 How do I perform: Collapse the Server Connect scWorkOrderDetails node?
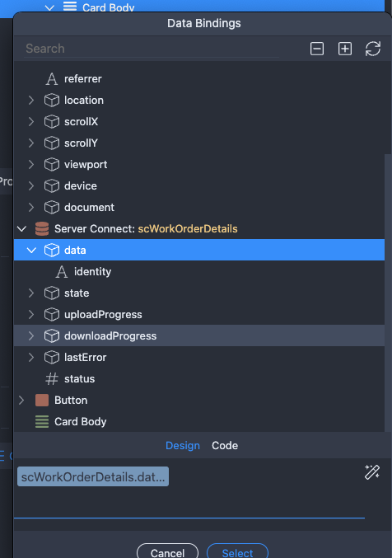coord(21,229)
